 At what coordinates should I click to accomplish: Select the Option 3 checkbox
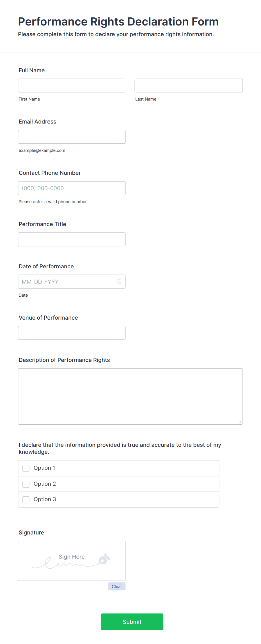pos(26,499)
